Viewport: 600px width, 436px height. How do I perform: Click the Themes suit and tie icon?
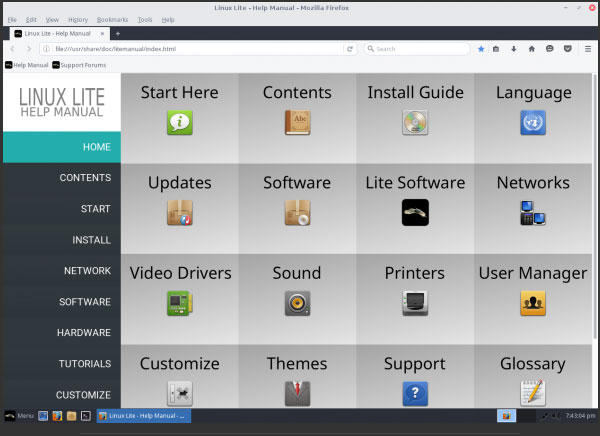click(297, 393)
